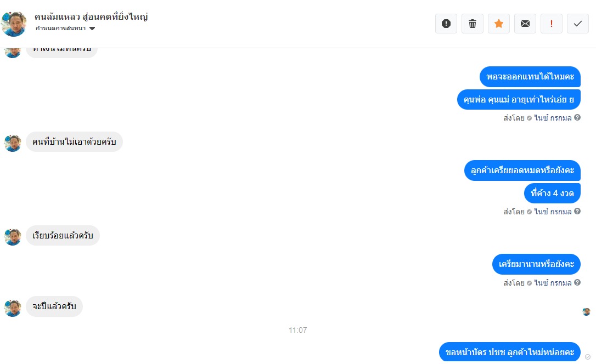
Task: Select message bubble 'พอจะออกแทนได้ไหมคะ'
Action: point(530,77)
